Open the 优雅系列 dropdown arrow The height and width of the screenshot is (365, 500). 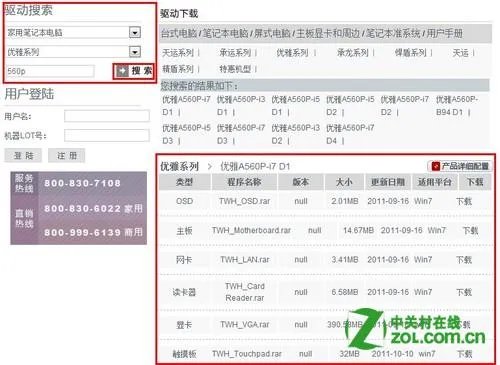pyautogui.click(x=135, y=52)
